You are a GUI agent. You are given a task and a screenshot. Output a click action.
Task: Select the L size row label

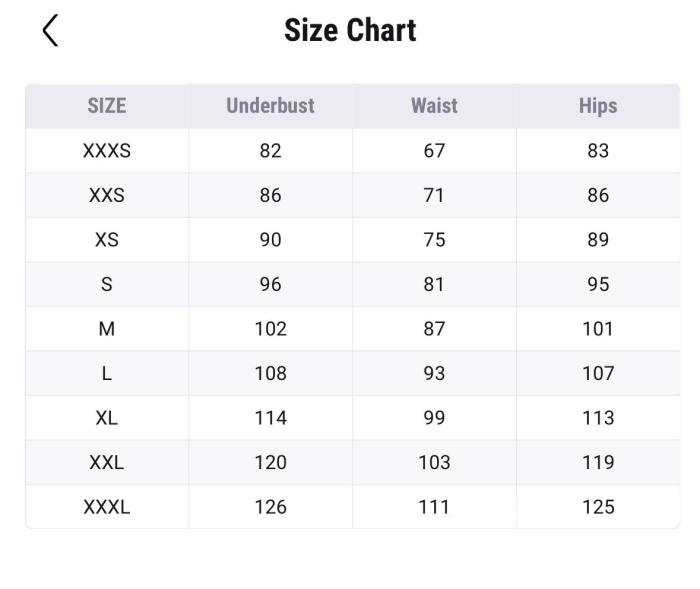tap(107, 373)
